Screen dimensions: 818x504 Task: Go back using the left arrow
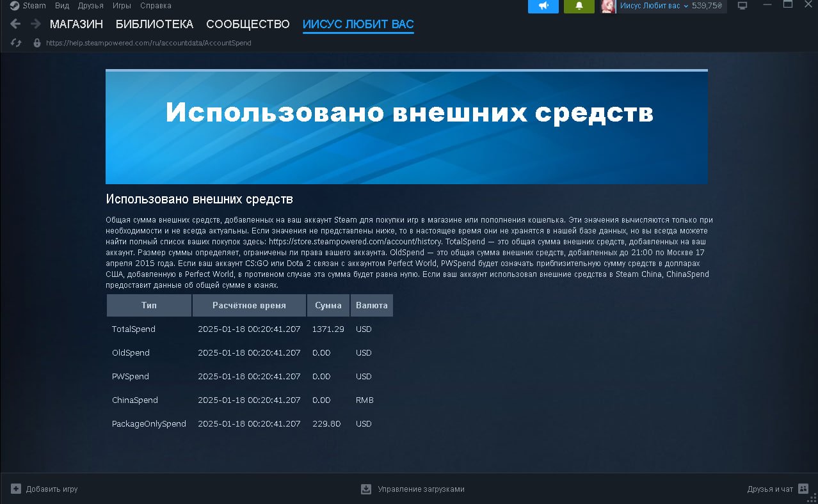coord(16,24)
